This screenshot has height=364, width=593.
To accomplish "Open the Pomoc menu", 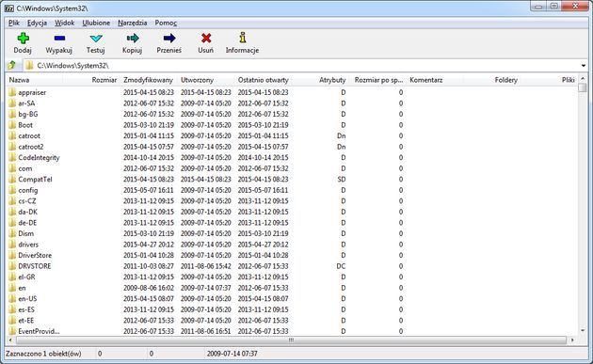I will pos(166,24).
